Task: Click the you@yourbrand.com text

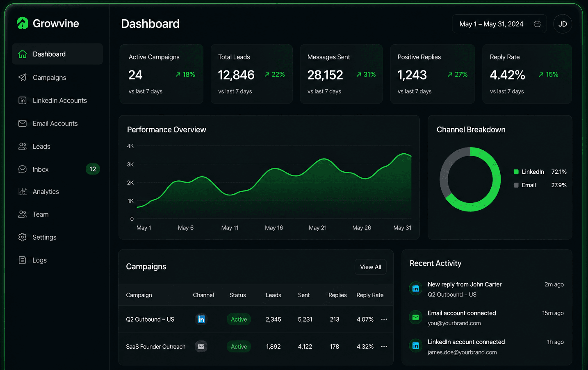Action: click(x=454, y=323)
